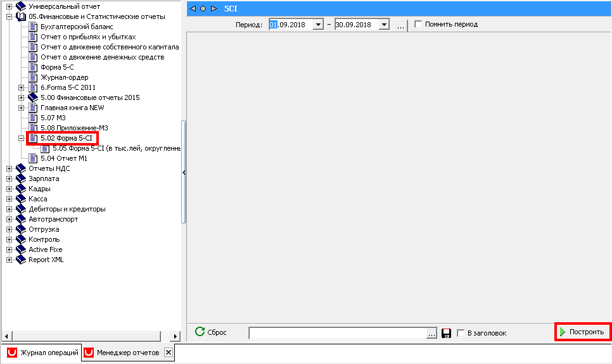Expand the Контроль tree node
Viewport: 612px width, 364px height.
tap(9, 239)
